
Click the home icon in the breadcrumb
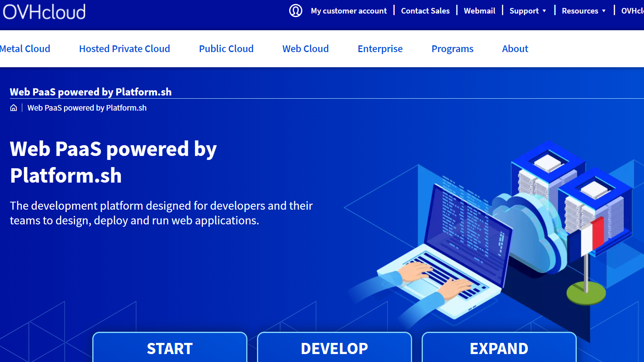[13, 107]
